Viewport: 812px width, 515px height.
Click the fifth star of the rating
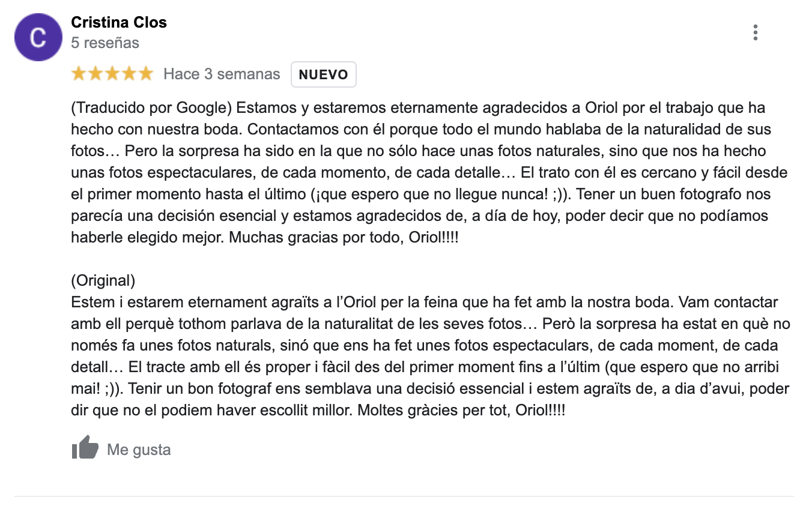pos(146,74)
